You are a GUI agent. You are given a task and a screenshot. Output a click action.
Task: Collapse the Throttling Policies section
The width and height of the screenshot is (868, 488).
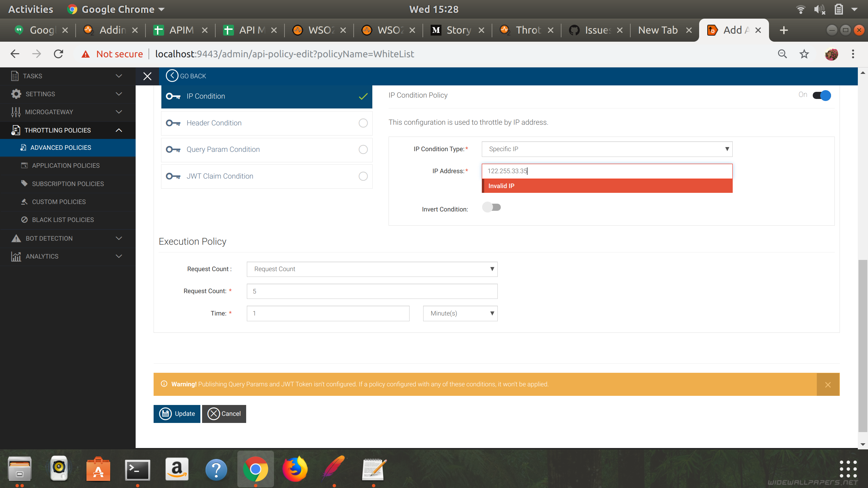[x=118, y=130]
